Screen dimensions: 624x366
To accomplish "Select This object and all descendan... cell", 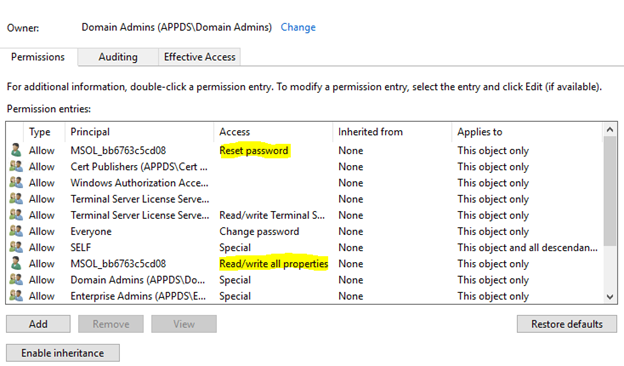I will (527, 247).
